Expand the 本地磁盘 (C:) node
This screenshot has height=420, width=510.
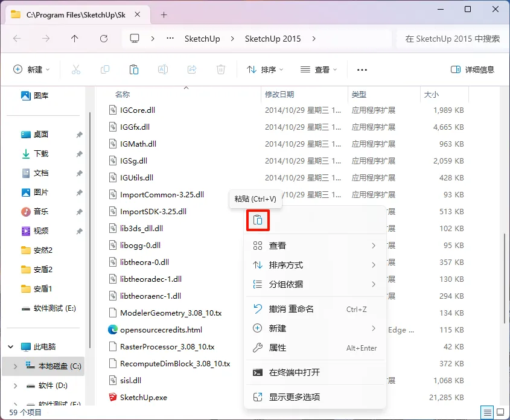[x=15, y=366]
